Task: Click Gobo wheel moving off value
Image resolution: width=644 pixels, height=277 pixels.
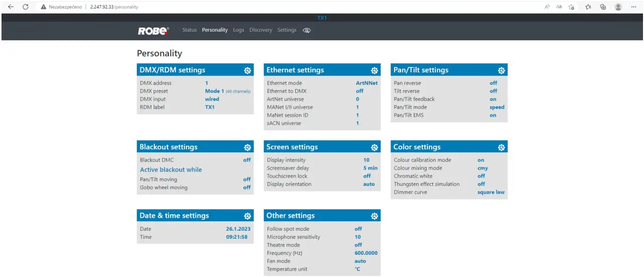Action: (247, 188)
